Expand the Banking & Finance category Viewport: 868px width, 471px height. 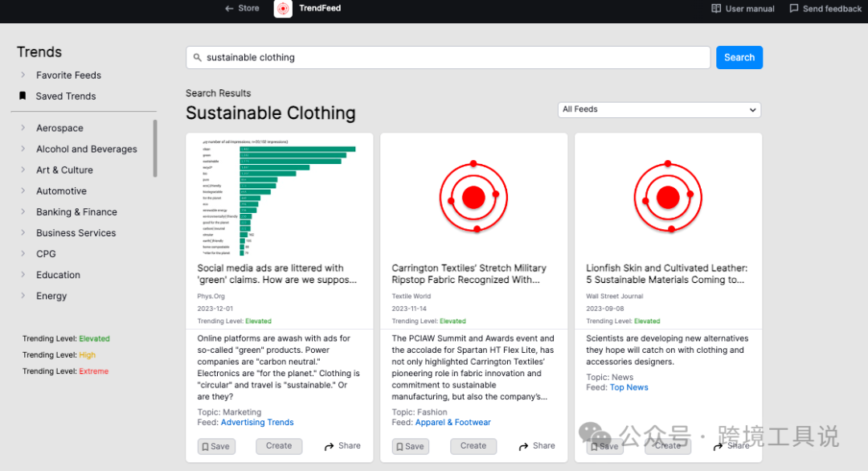point(23,212)
